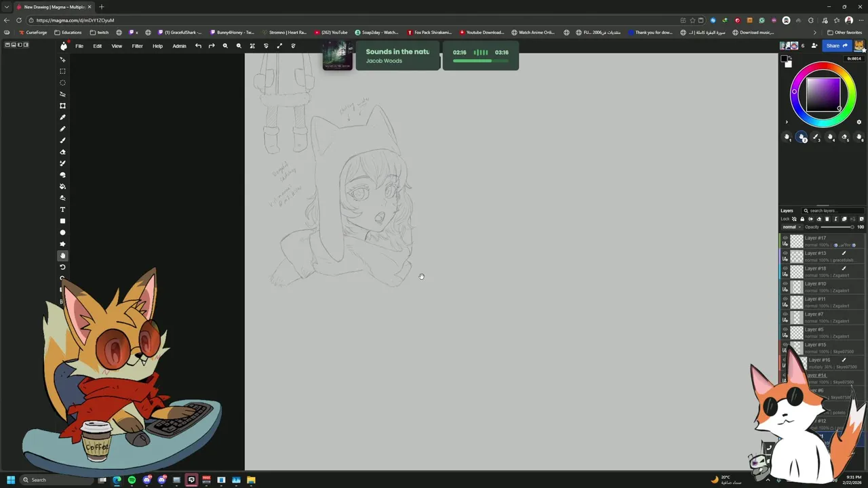This screenshot has height=488, width=868.
Task: Select eraser preset slot 5
Action: pos(845,137)
